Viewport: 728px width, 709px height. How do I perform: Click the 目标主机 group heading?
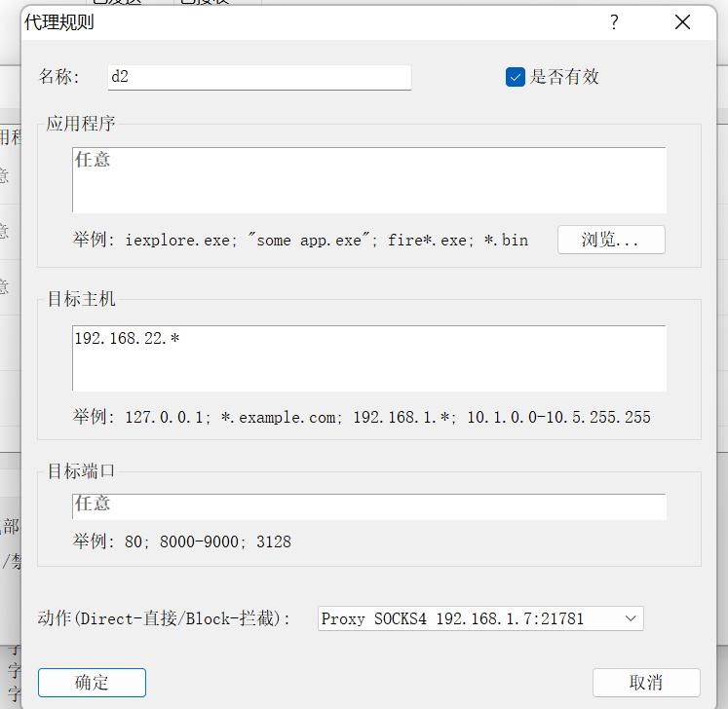pyautogui.click(x=82, y=299)
